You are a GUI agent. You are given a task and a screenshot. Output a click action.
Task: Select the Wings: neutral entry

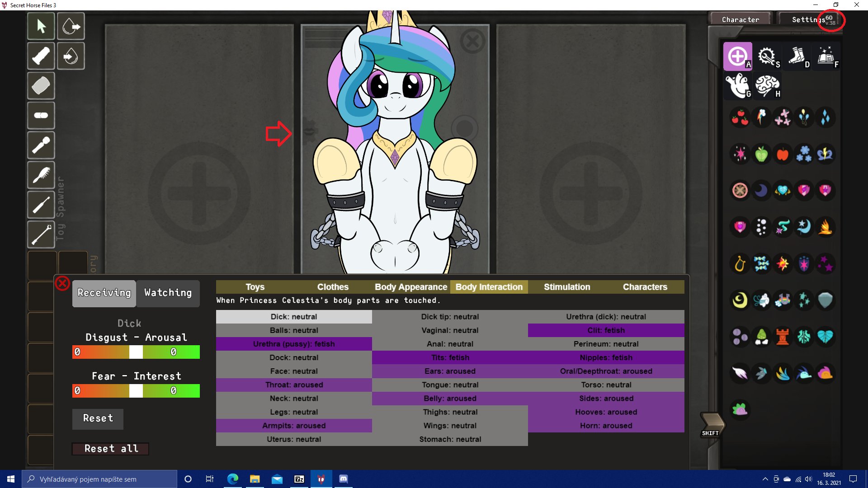click(x=450, y=426)
